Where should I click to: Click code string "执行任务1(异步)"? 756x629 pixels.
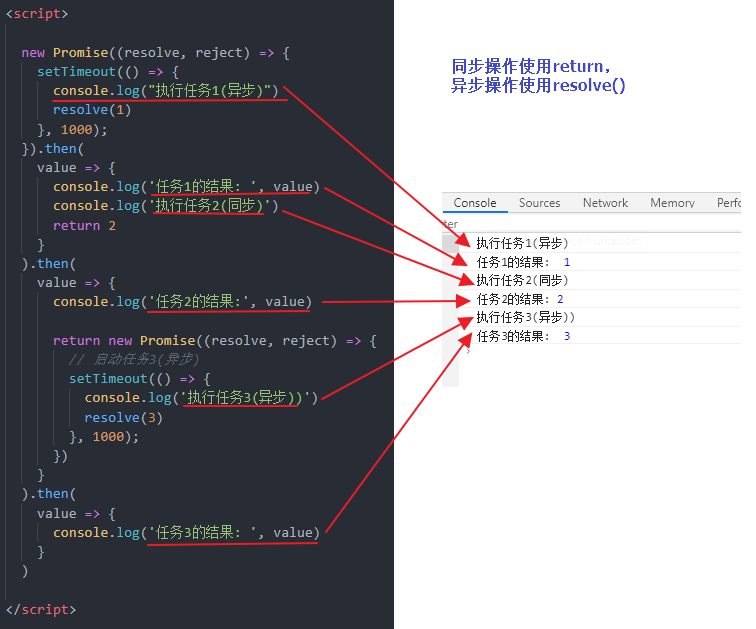click(209, 91)
